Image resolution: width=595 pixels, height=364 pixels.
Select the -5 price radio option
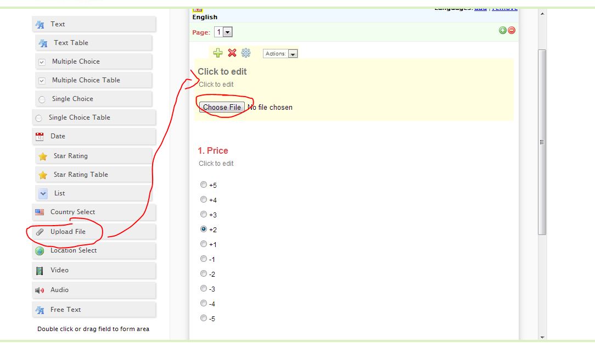pyautogui.click(x=204, y=318)
